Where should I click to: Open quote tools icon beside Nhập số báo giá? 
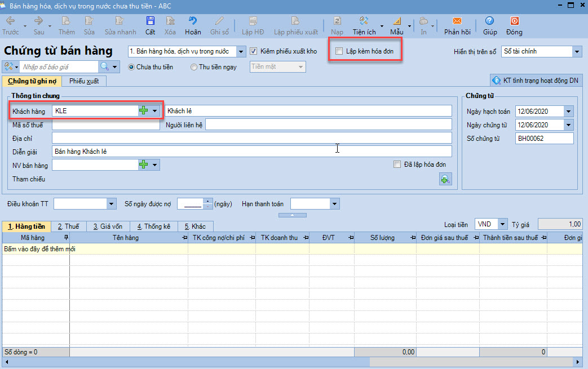[8, 66]
